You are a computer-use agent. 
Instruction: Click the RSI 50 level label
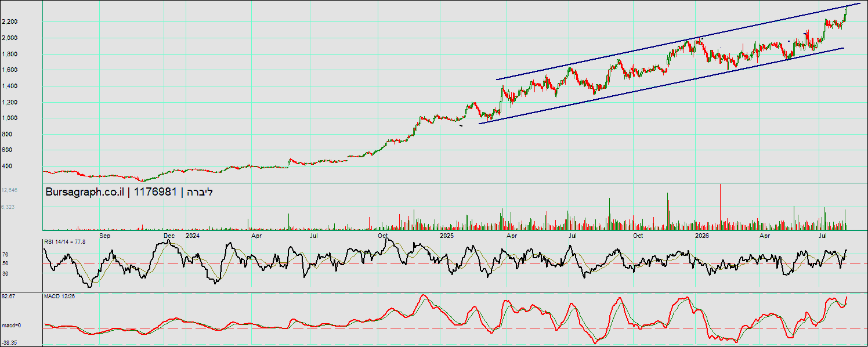pos(5,263)
